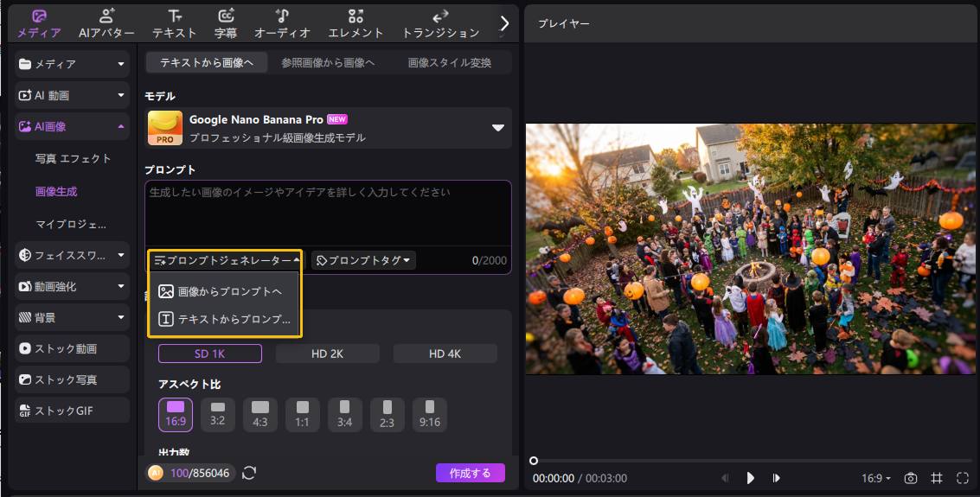Image resolution: width=980 pixels, height=497 pixels.
Task: Select the 参照画像から画像へ tab
Action: (328, 62)
